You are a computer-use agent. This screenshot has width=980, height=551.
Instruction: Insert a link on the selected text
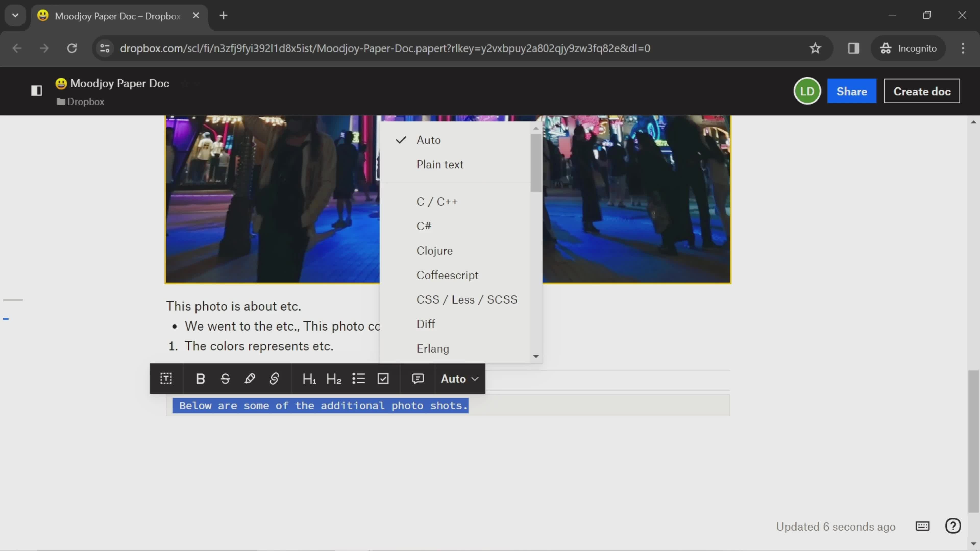click(x=274, y=379)
